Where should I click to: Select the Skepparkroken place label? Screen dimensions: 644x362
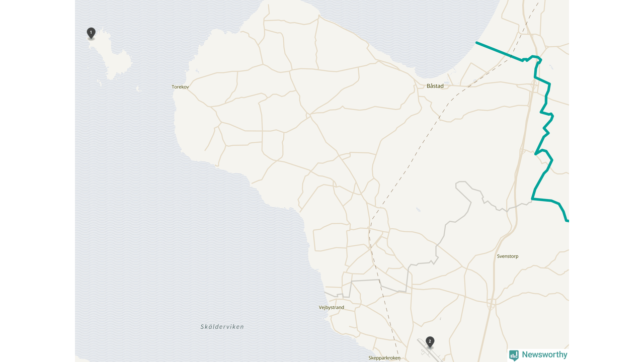coord(384,358)
